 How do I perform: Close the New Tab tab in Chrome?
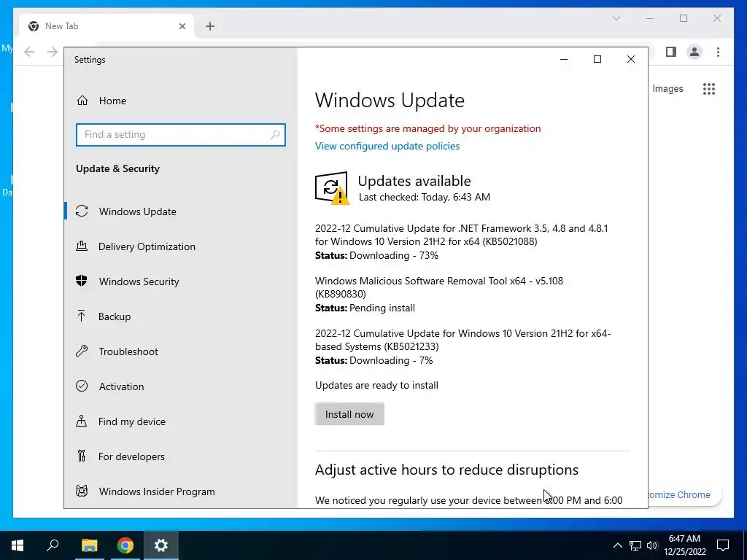point(182,26)
